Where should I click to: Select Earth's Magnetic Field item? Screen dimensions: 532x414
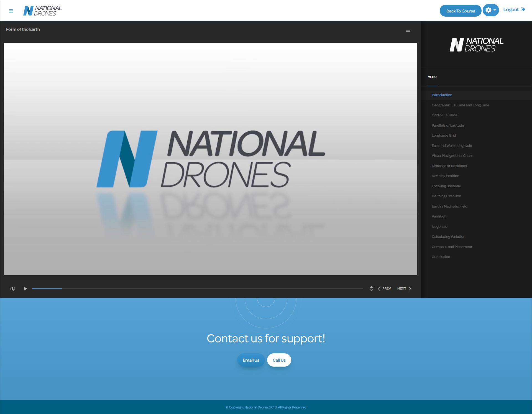click(477, 206)
